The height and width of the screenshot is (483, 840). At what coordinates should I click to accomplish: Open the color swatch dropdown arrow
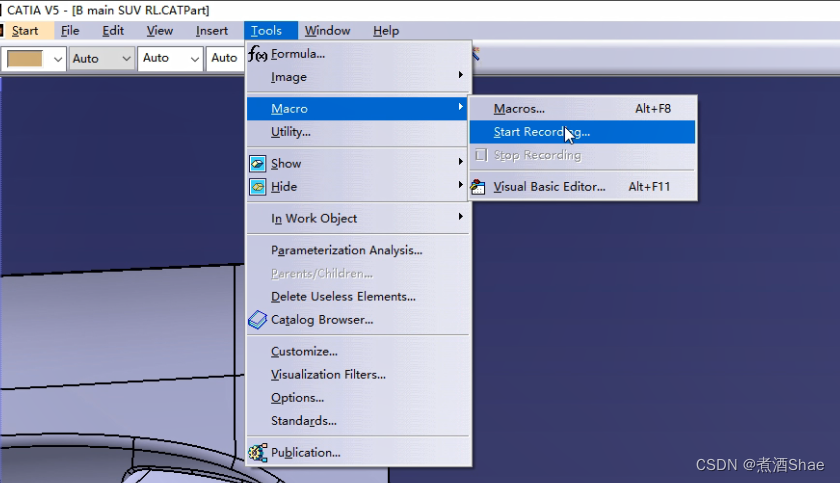[58, 59]
